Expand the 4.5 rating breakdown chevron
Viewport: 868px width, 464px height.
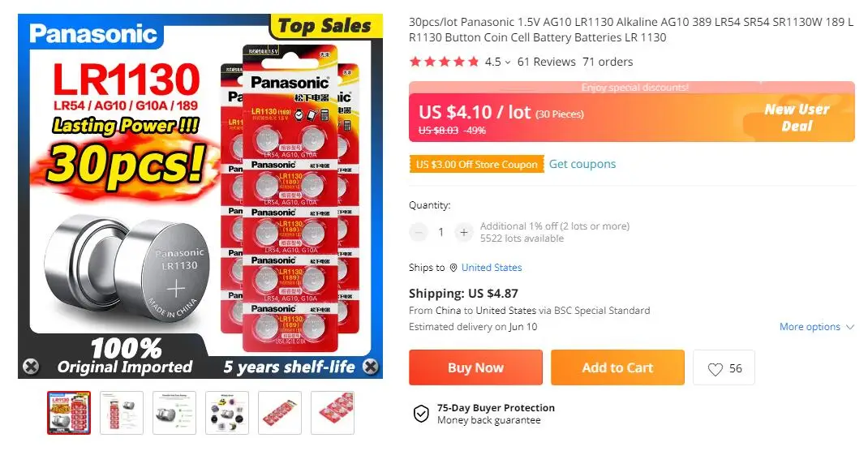click(x=508, y=62)
